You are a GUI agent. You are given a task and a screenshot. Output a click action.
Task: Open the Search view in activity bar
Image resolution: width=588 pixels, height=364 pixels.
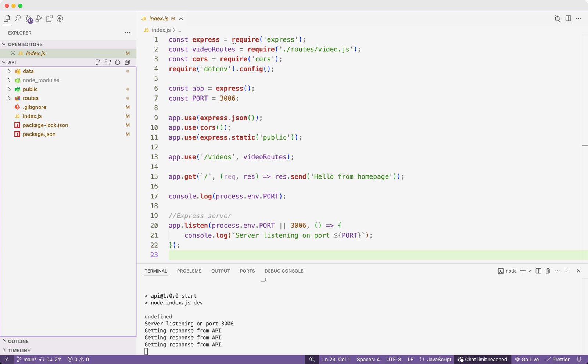pyautogui.click(x=17, y=18)
